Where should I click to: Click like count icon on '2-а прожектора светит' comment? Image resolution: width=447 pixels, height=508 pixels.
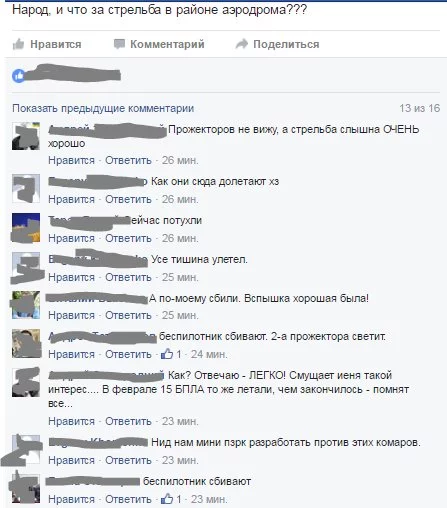click(167, 354)
